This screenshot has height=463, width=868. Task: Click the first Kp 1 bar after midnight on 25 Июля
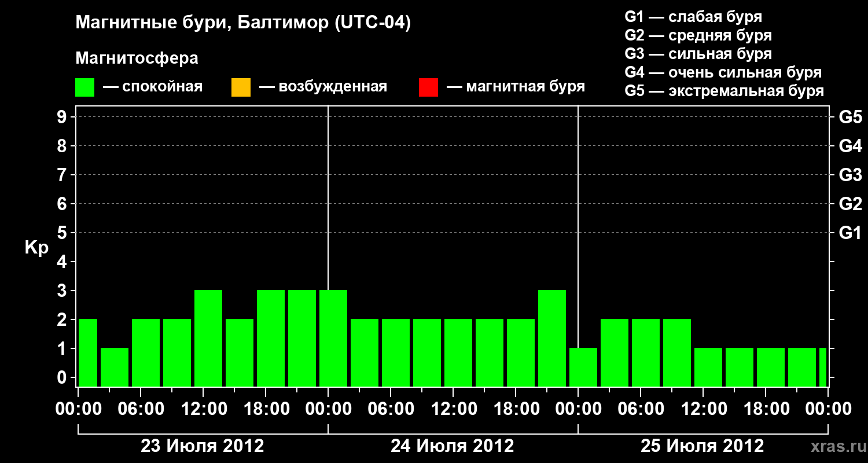583,367
